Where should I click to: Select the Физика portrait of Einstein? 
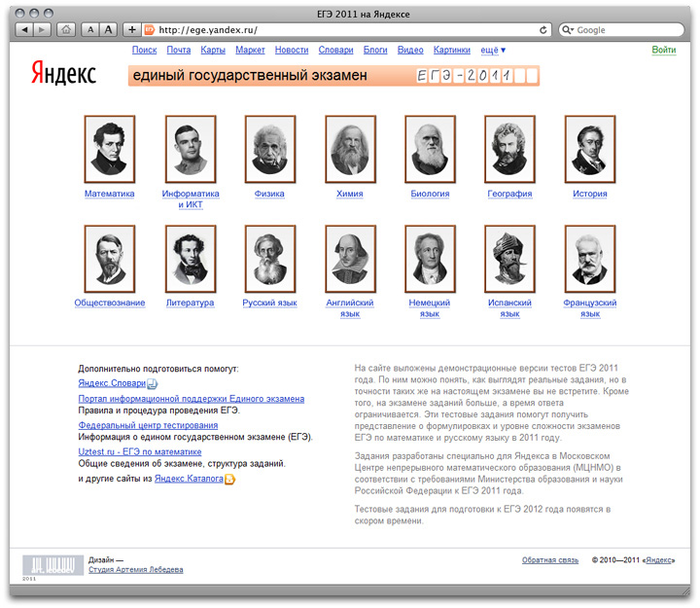pos(269,149)
